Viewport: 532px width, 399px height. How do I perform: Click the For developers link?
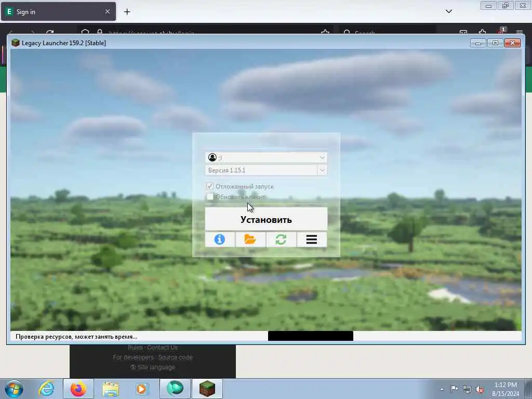point(133,357)
